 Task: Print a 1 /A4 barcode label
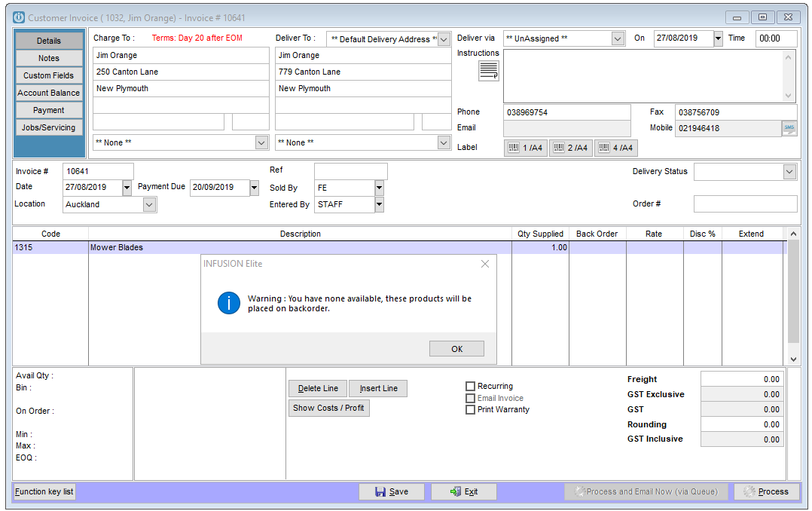(525, 147)
